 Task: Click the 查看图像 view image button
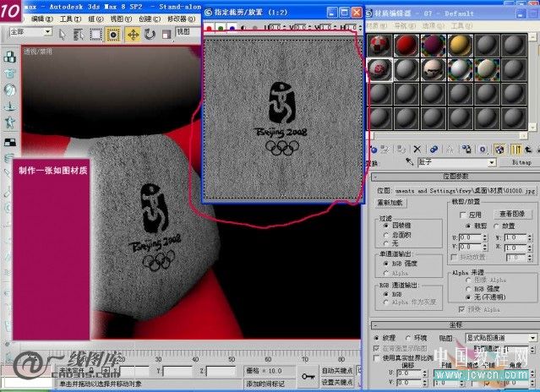pos(512,214)
